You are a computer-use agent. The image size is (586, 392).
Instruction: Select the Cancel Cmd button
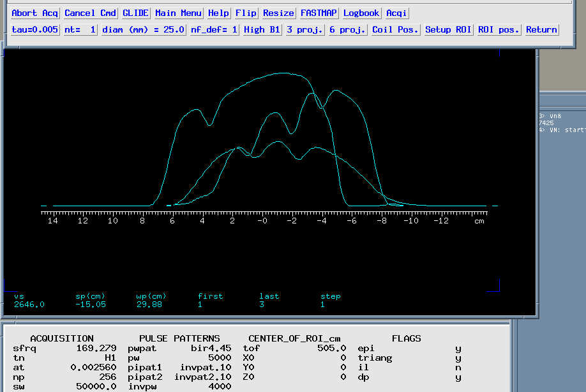click(x=91, y=13)
